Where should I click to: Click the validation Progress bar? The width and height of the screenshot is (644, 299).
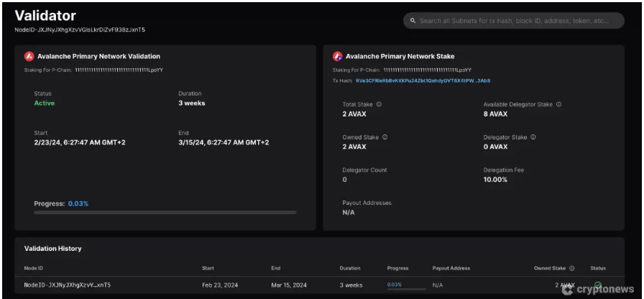click(x=165, y=213)
